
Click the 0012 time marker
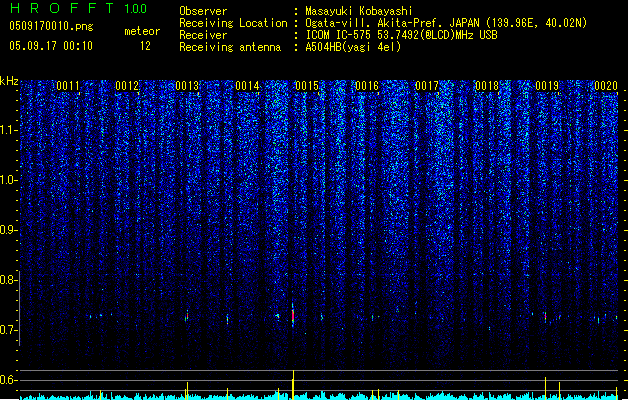127,86
